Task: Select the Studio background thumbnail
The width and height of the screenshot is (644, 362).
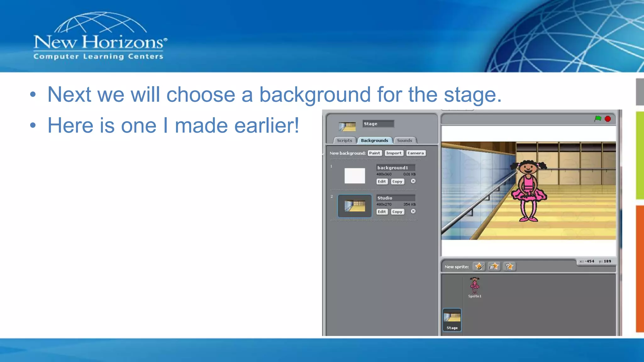Action: (354, 206)
